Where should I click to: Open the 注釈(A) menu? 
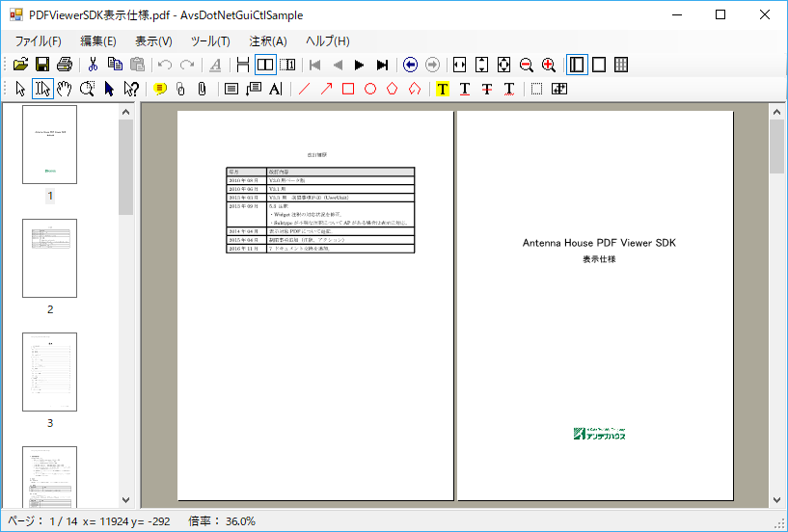click(x=268, y=41)
